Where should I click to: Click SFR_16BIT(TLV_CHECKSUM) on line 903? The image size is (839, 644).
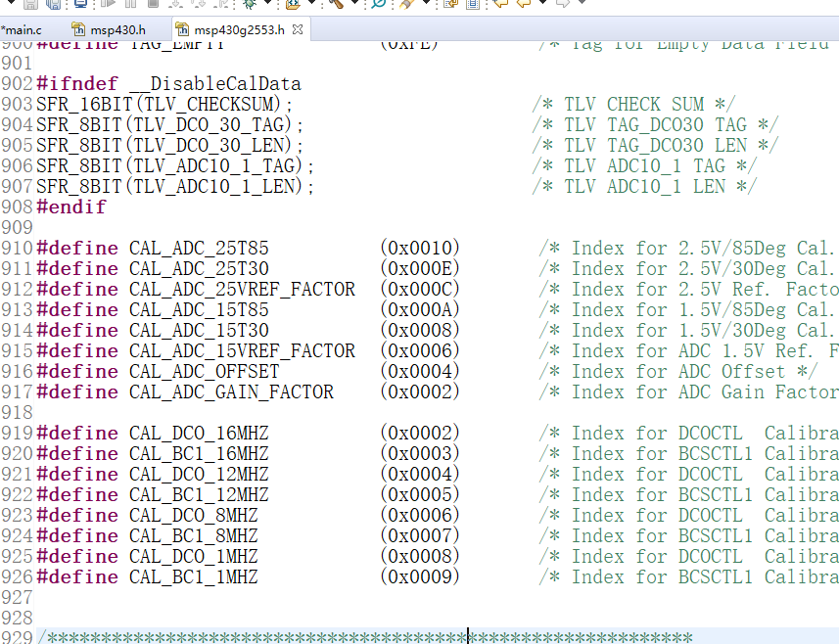point(164,105)
